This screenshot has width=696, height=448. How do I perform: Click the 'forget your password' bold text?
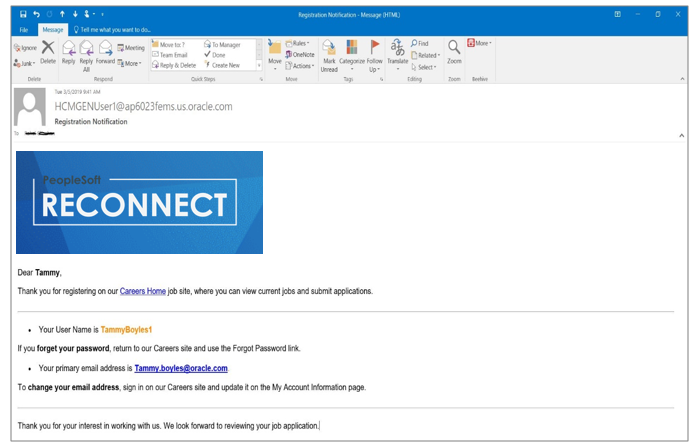pos(73,348)
